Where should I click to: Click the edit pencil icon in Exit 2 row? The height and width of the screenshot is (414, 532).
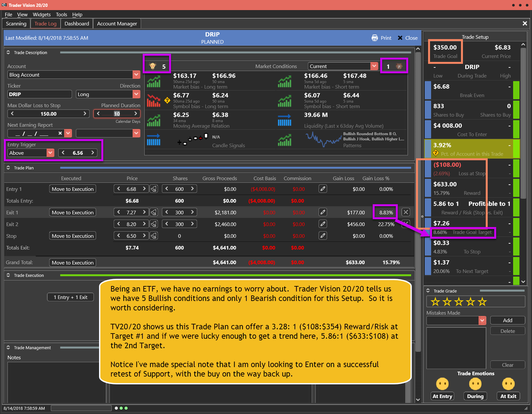click(323, 224)
